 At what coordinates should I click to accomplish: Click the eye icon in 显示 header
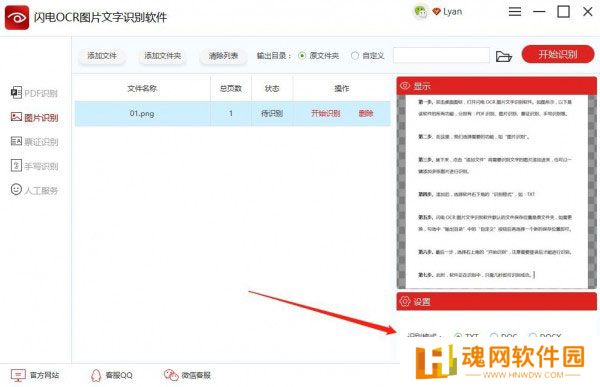click(x=405, y=86)
